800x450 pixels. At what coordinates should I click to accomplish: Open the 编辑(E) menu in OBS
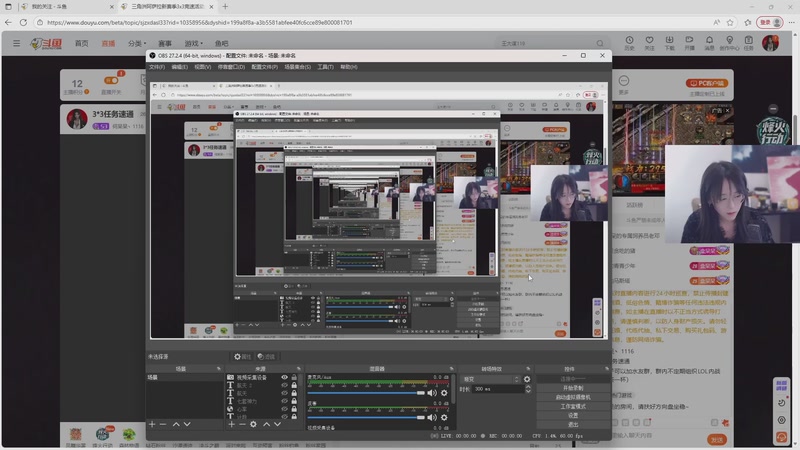tap(179, 67)
